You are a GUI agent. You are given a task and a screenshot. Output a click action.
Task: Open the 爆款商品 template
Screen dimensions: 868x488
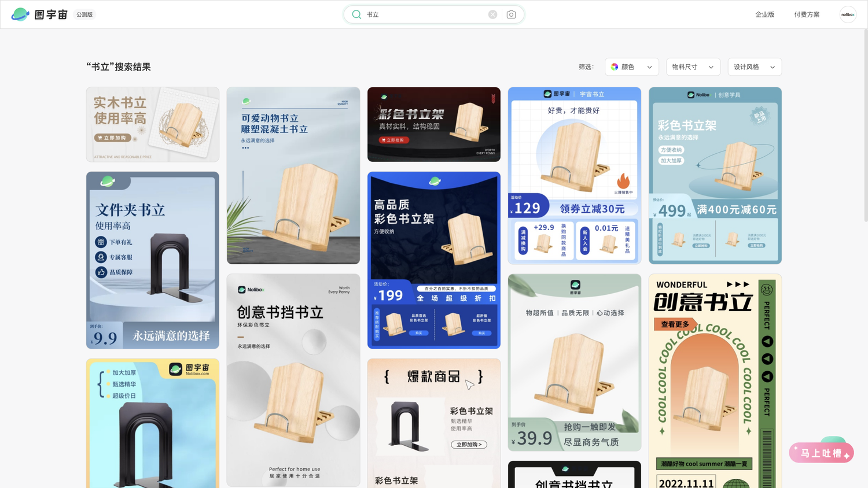(434, 423)
